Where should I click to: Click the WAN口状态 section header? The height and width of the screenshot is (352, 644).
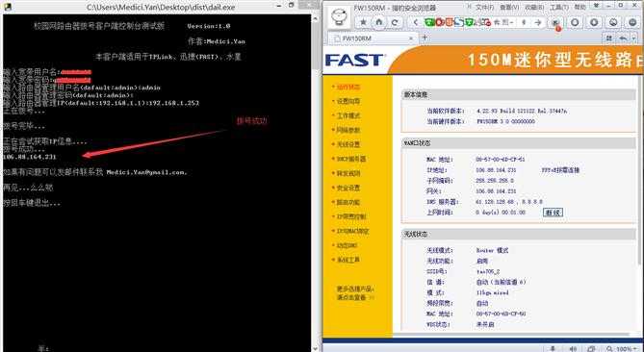point(518,143)
